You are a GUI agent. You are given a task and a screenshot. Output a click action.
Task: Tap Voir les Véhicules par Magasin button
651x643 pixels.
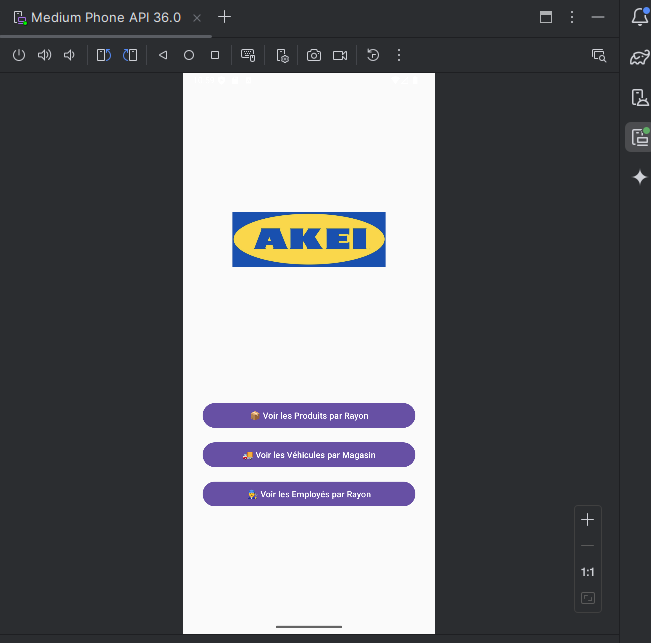(309, 455)
